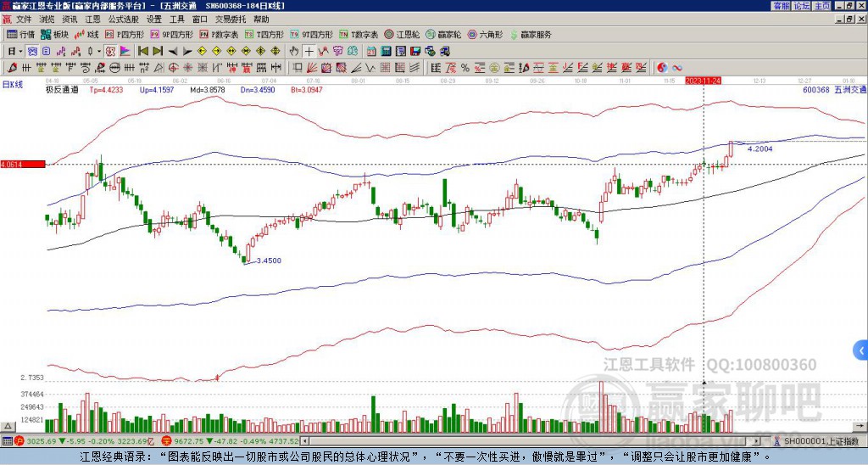Jump to first bar with skip-back icon
The height and width of the screenshot is (465, 868).
pos(142,52)
